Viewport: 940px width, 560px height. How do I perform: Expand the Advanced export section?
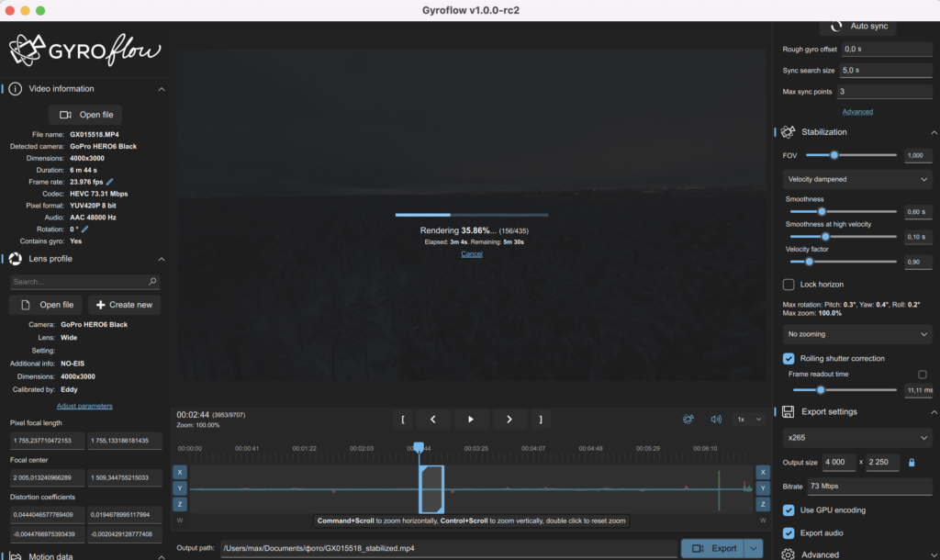(934, 555)
